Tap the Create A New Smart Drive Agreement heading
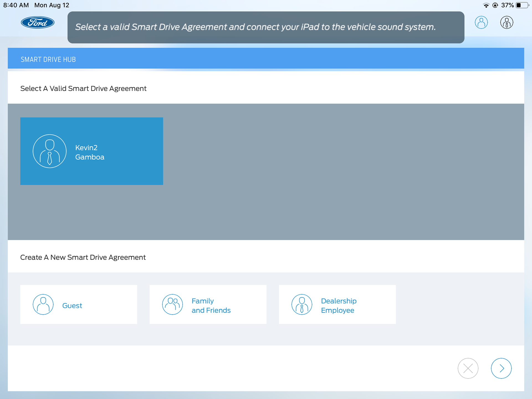532x399 pixels. tap(83, 257)
